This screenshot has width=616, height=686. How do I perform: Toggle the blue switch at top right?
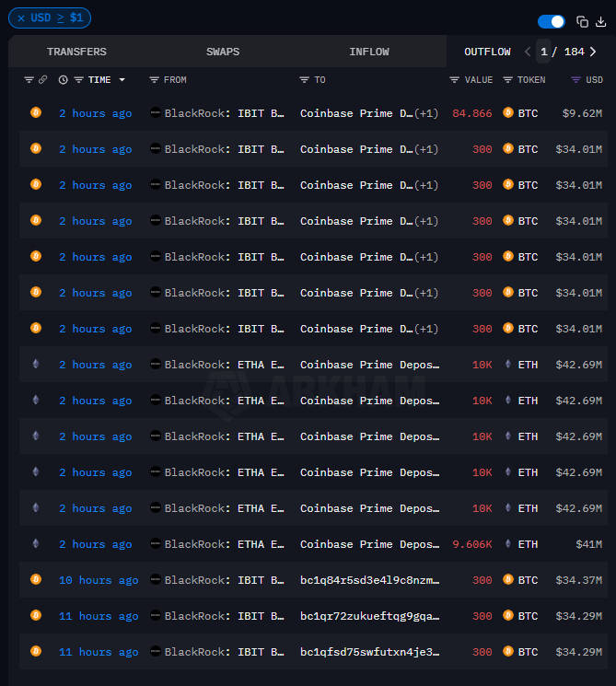pos(551,21)
